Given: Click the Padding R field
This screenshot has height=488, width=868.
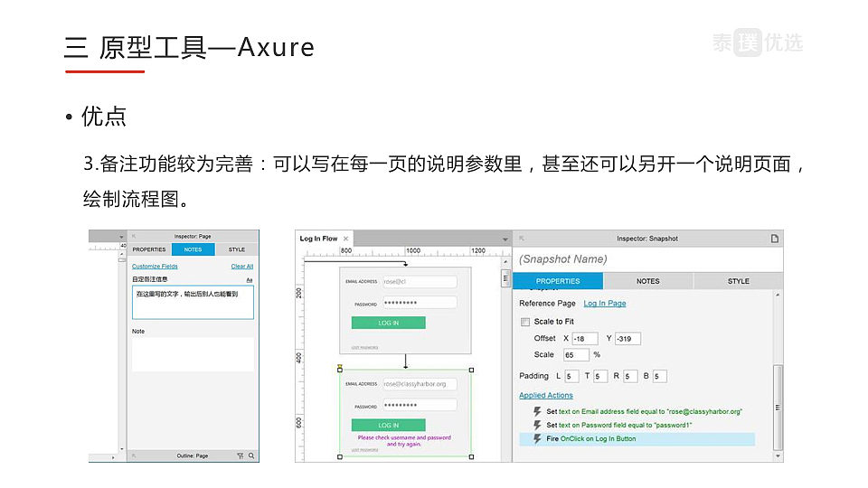Looking at the screenshot, I should click(x=630, y=376).
